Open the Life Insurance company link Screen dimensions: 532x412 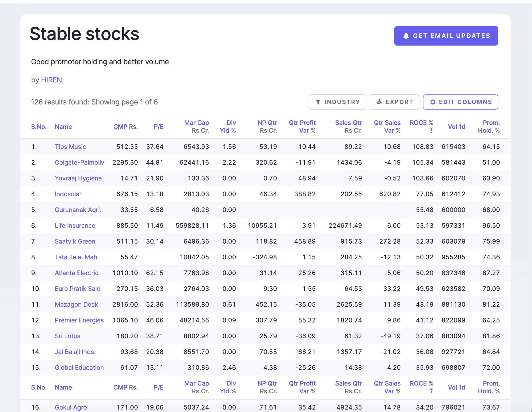tap(75, 226)
